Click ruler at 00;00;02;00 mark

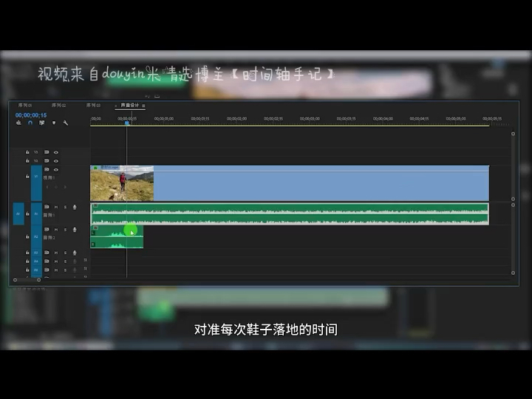237,119
